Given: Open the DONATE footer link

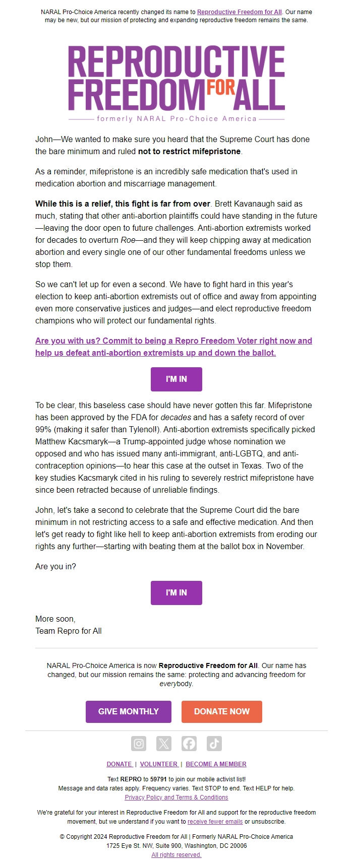Looking at the screenshot, I should (119, 764).
